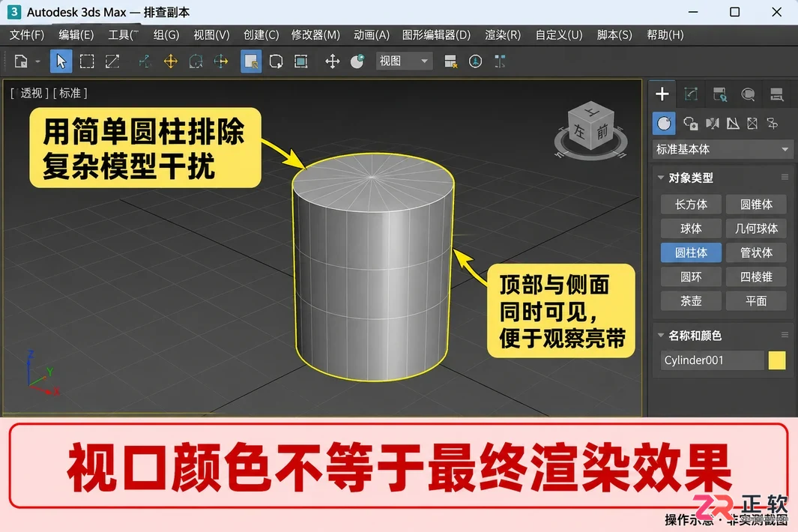Viewport: 798px width, 532px height.
Task: Select the crossed-box Space Warps category icon
Action: (x=752, y=123)
